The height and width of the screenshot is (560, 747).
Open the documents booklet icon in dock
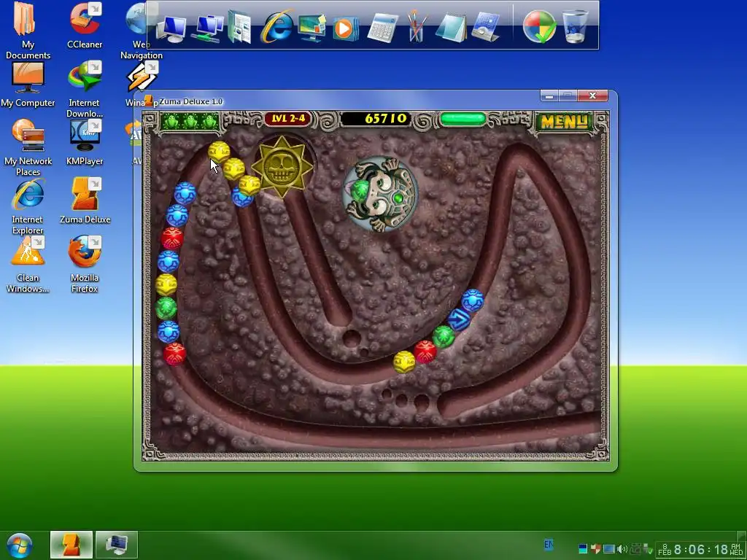239,28
